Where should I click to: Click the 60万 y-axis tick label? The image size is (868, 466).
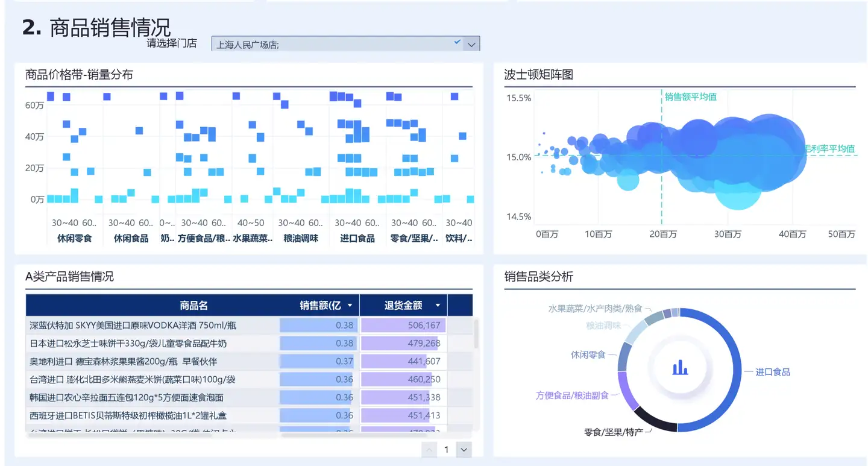(x=34, y=105)
